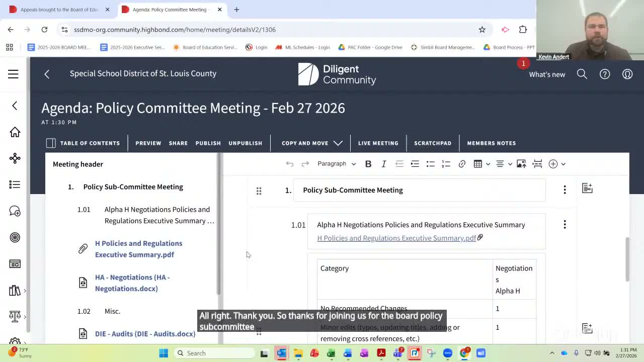Insert a hyperlink using the link icon

(462, 163)
